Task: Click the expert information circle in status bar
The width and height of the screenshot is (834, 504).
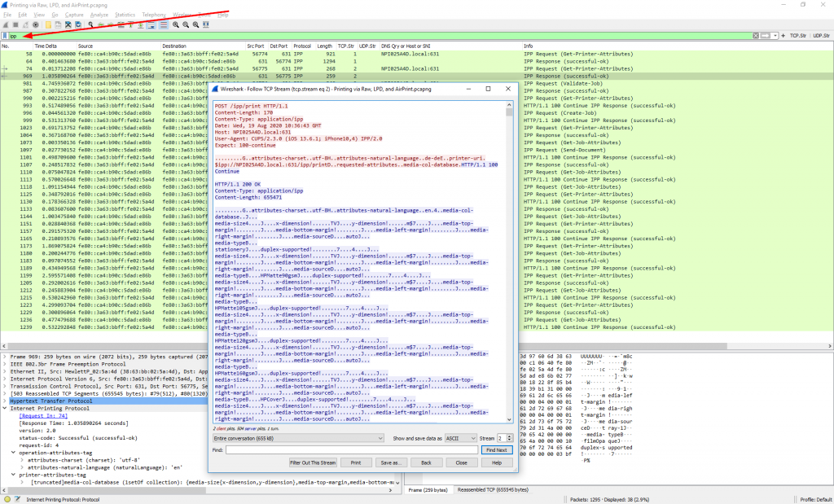Action: coord(7,498)
